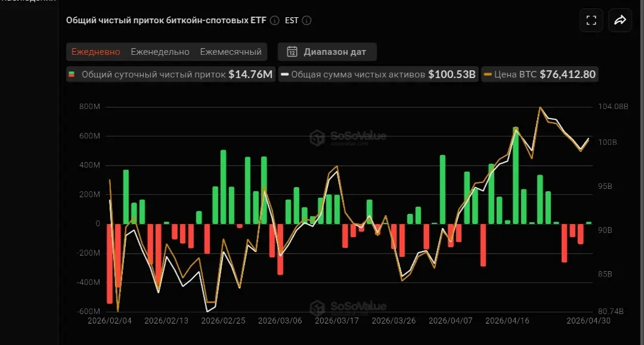Toggle the Цена BTC legend series

(540, 74)
